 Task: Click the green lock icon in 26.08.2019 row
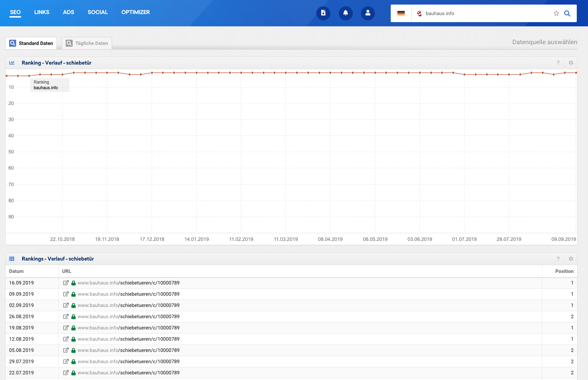coord(73,316)
